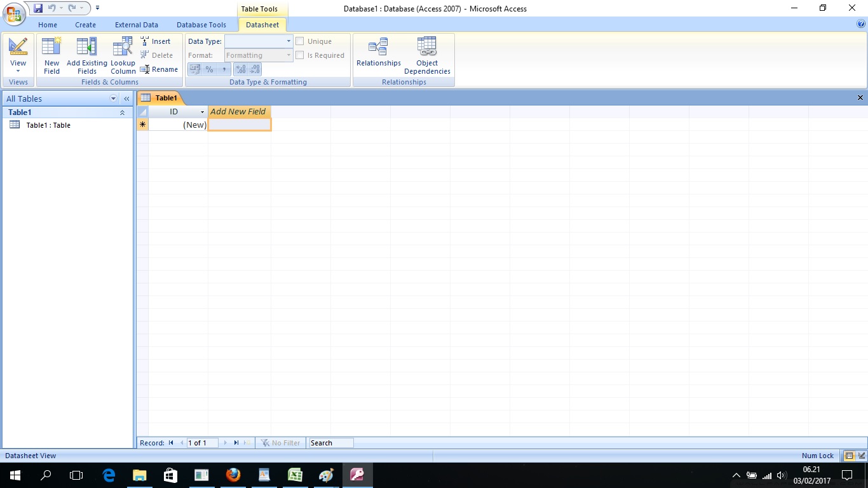868x488 pixels.
Task: Apply Percent format icon
Action: click(209, 69)
